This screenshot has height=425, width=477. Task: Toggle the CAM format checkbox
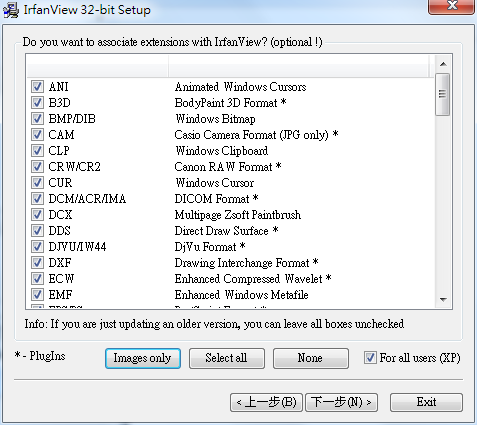pos(37,135)
